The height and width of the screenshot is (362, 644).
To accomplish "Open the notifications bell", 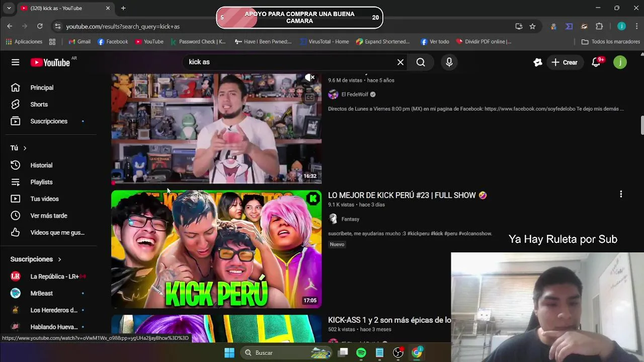I will (597, 62).
